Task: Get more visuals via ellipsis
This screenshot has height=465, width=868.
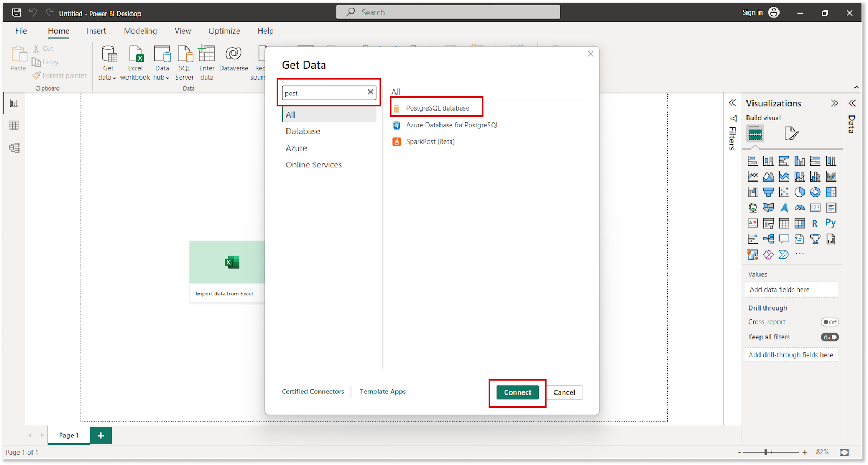Action: point(800,254)
